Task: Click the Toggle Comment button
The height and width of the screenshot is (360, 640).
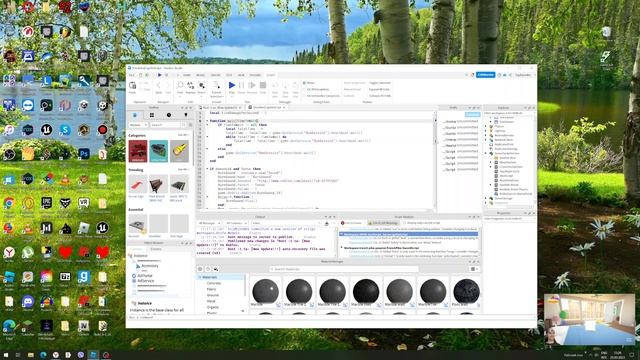Action: click(380, 83)
